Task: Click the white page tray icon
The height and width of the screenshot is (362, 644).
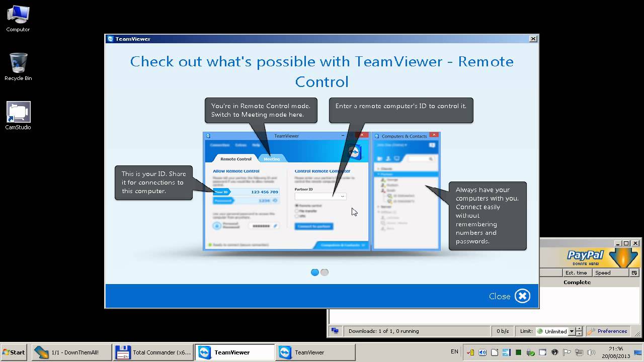Action: point(495,352)
